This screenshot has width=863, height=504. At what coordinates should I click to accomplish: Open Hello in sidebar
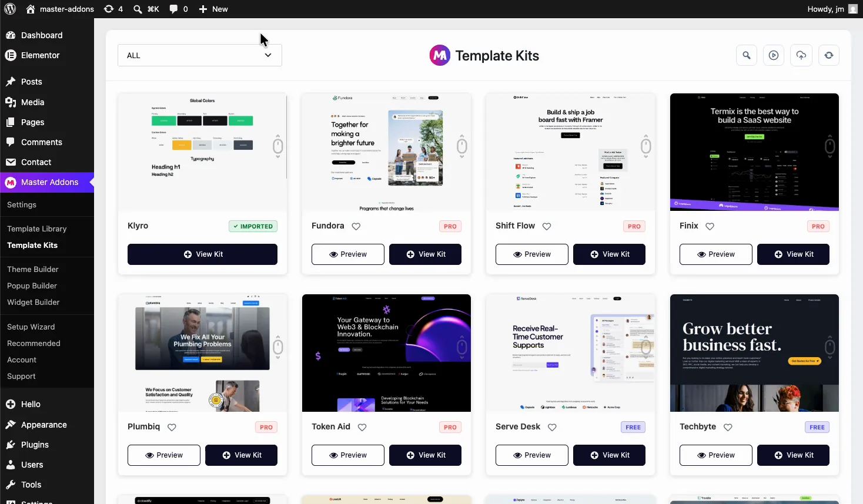pyautogui.click(x=47, y=404)
